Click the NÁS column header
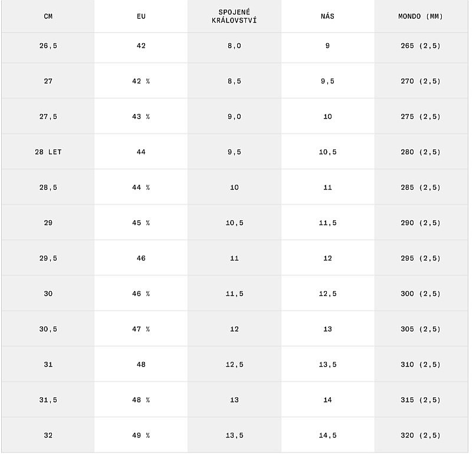The image size is (476, 464). pyautogui.click(x=327, y=17)
